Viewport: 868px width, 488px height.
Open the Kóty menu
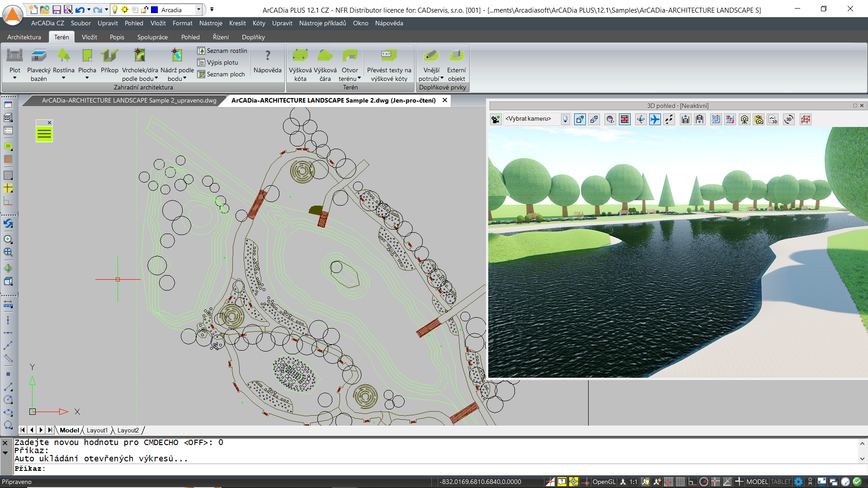click(259, 23)
